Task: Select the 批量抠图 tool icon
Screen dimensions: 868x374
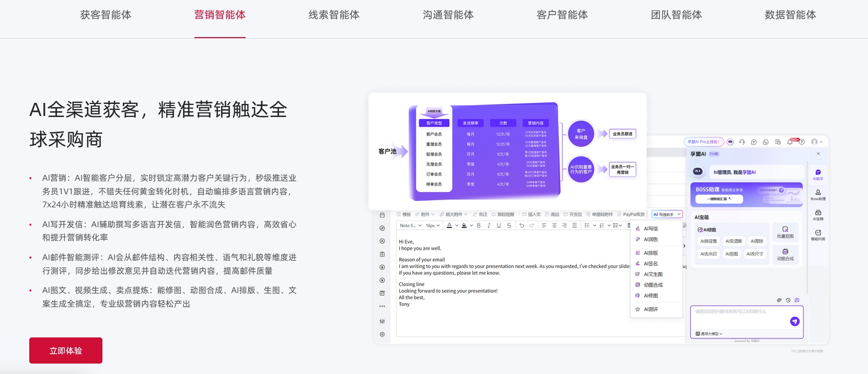Action: [x=785, y=232]
